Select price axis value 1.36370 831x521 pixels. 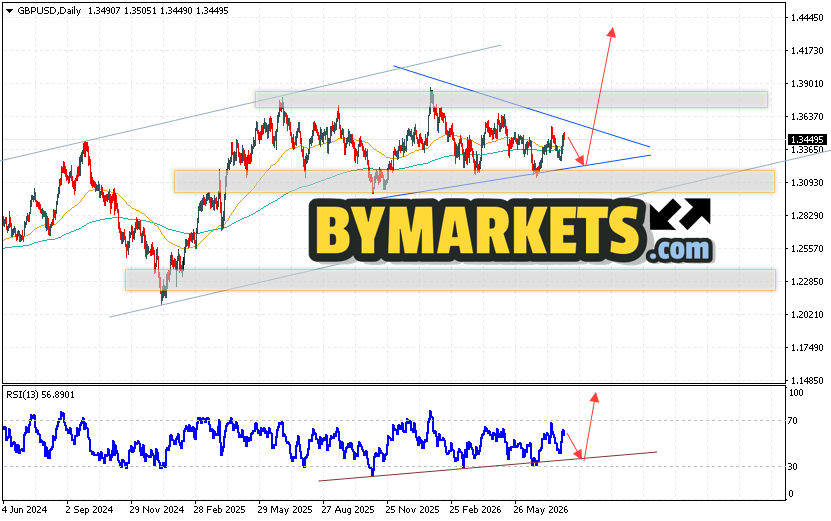pos(807,116)
